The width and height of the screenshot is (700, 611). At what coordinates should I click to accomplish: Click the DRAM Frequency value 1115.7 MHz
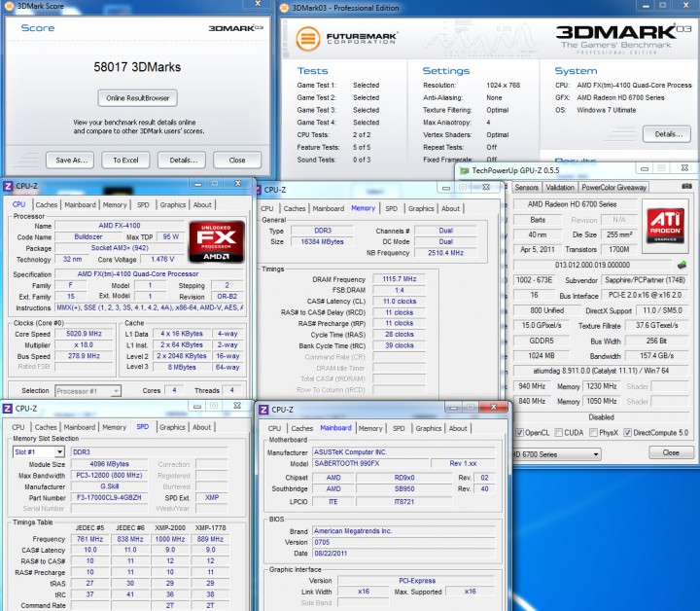pyautogui.click(x=400, y=278)
